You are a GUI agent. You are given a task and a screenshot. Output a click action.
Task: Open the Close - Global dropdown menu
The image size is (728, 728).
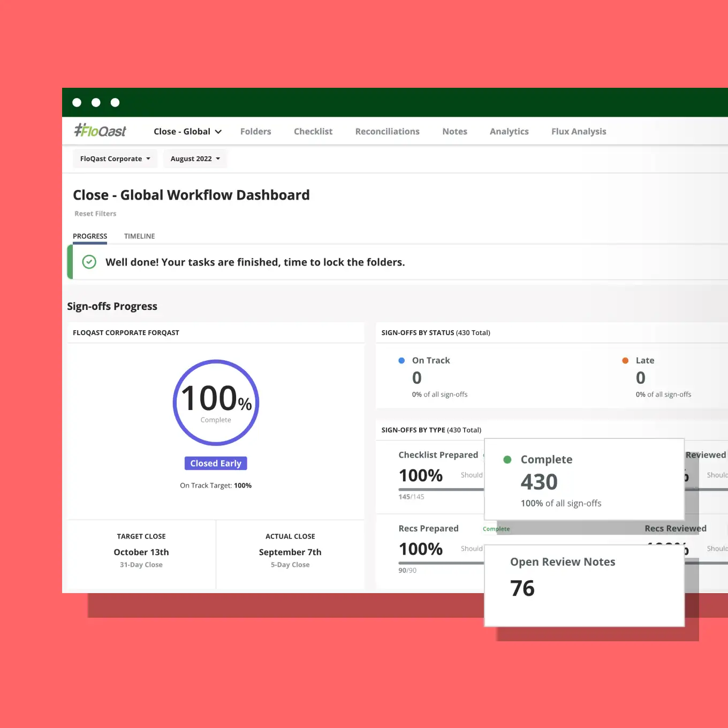[187, 132]
